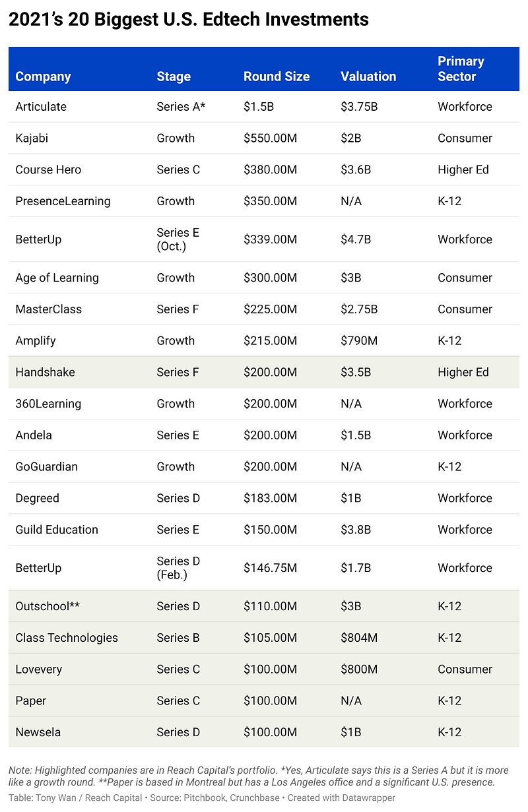
Task: Click the PresenceLearning company cell
Action: pos(63,201)
